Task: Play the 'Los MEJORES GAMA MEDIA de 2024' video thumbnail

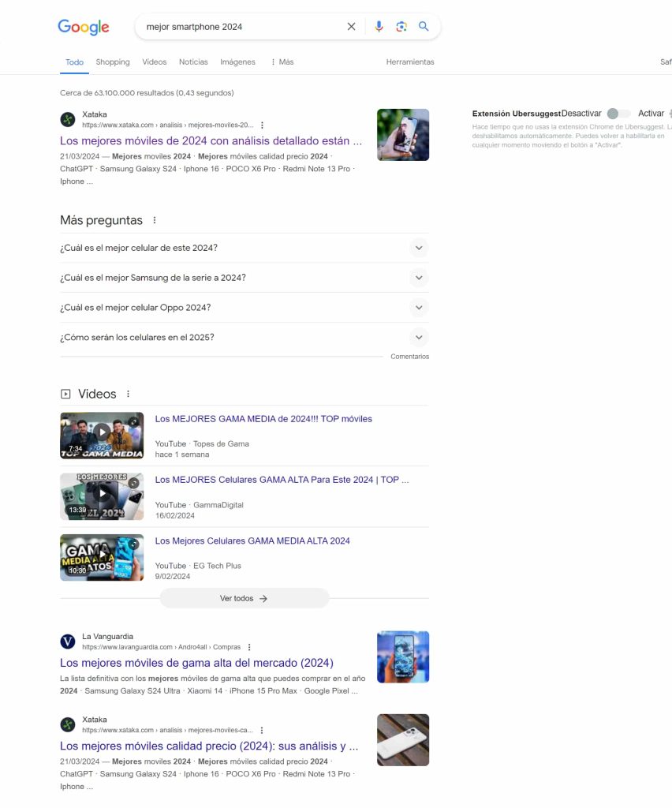Action: point(102,436)
